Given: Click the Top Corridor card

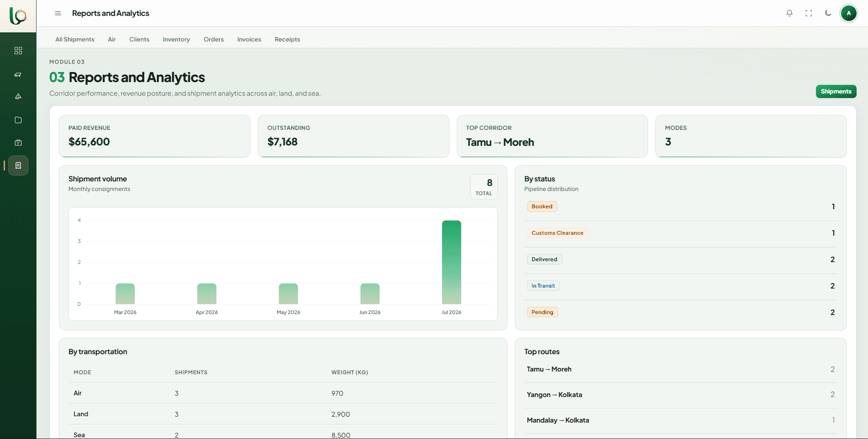Looking at the screenshot, I should pos(552,136).
